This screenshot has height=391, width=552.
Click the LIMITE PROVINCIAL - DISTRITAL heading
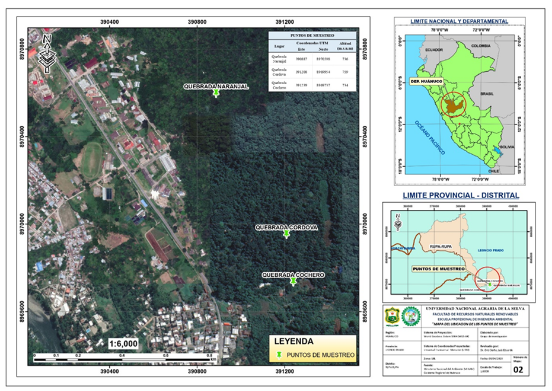tap(461, 195)
